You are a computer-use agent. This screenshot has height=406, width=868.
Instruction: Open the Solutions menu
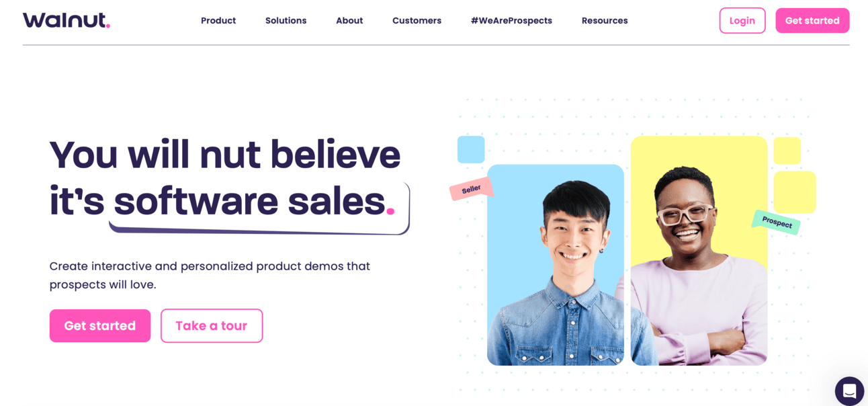pyautogui.click(x=286, y=21)
